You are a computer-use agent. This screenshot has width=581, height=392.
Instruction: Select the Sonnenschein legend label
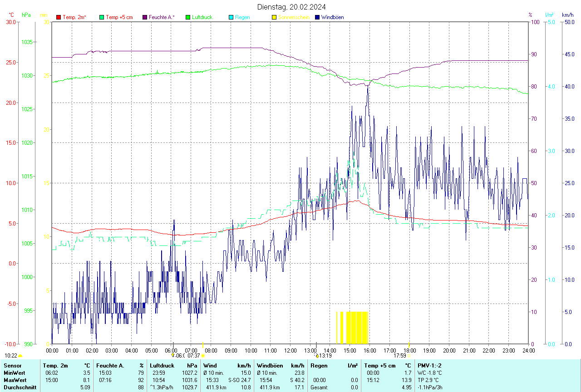294,17
